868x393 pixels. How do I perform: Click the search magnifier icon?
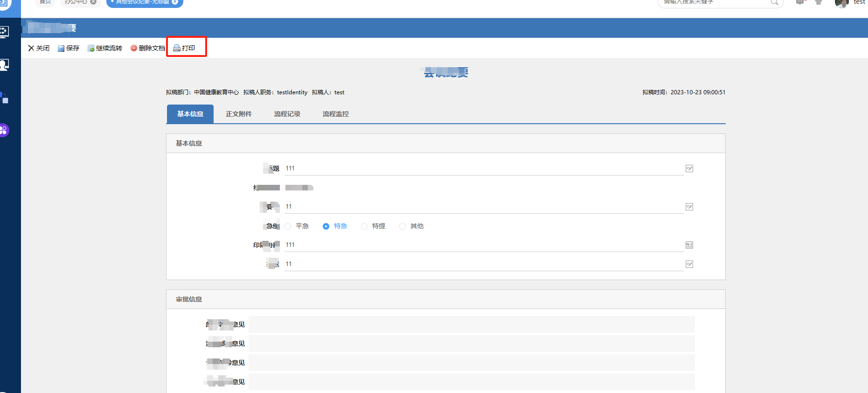tap(774, 2)
